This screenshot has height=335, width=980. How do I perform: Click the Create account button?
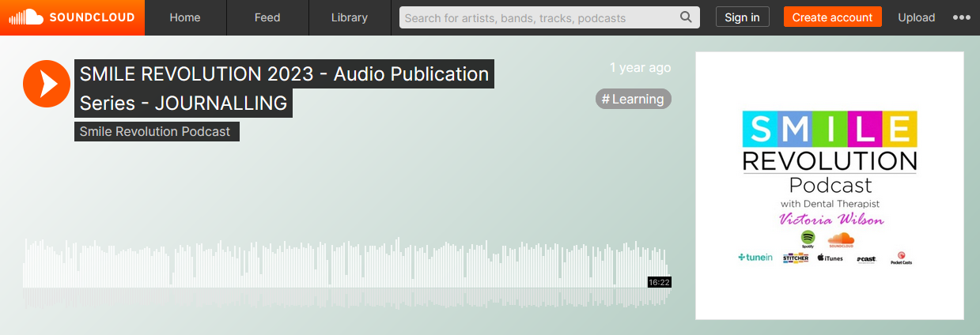832,17
